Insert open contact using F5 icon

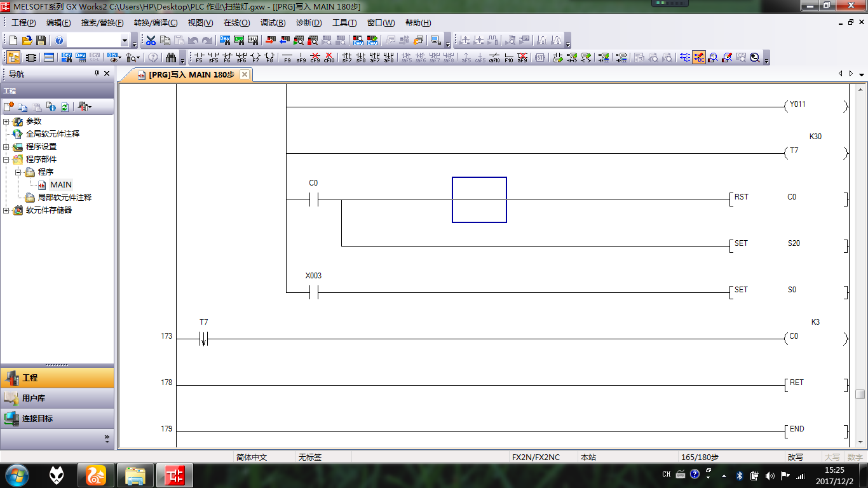pos(199,58)
